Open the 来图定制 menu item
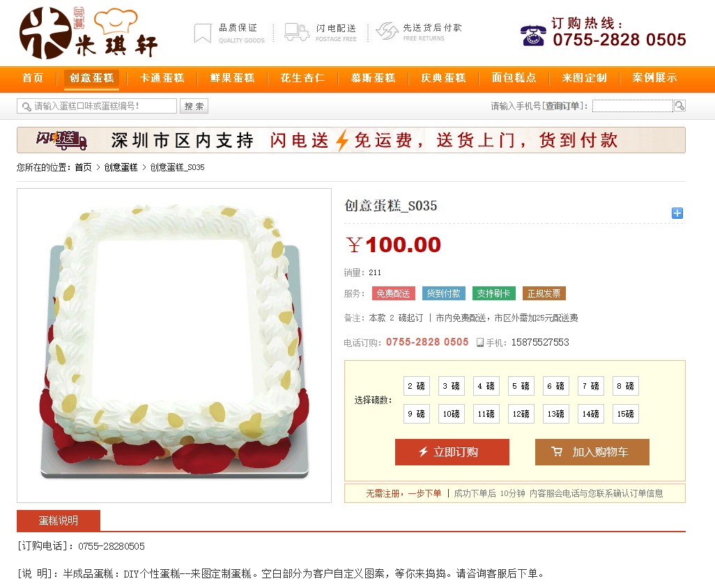 pos(584,78)
